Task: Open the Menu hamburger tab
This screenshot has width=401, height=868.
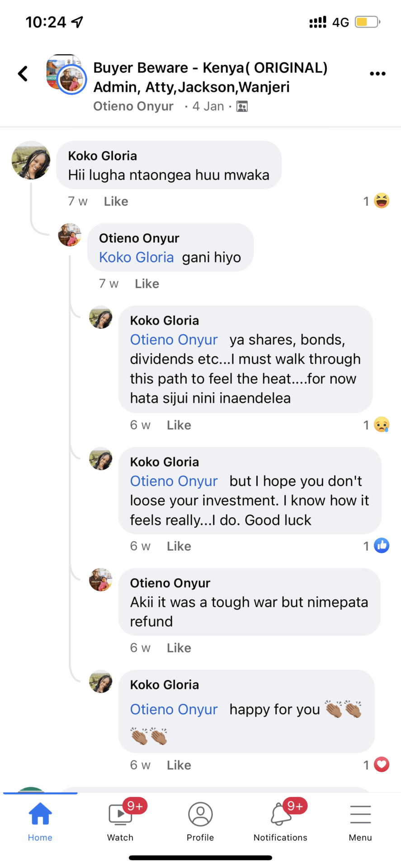Action: tap(360, 820)
